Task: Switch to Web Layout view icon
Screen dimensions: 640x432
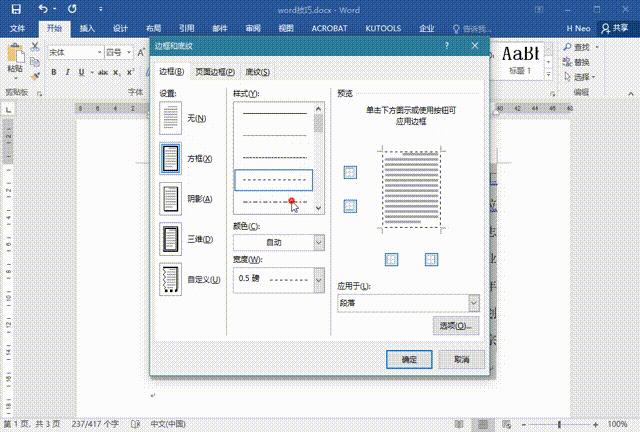Action: (507, 424)
